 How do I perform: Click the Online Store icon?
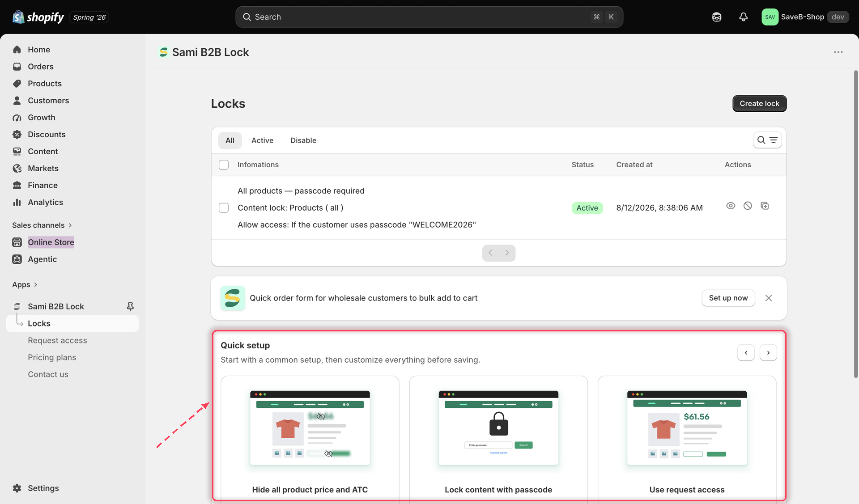coord(17,242)
